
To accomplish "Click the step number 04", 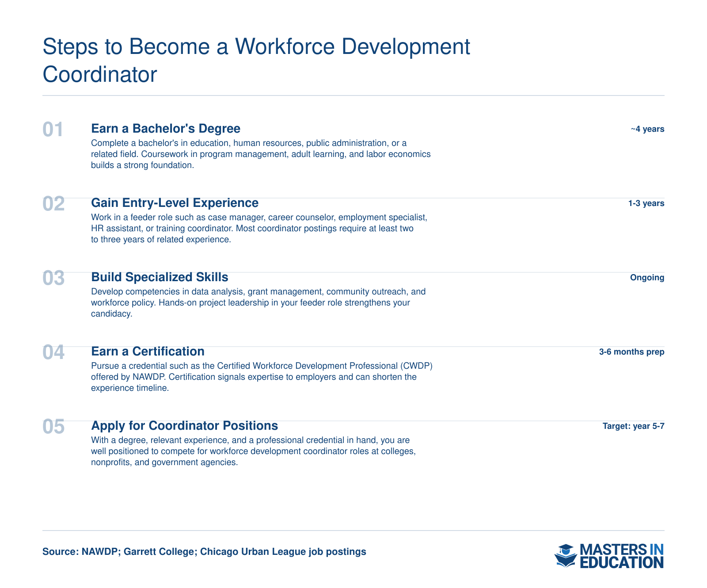I will 53,352.
